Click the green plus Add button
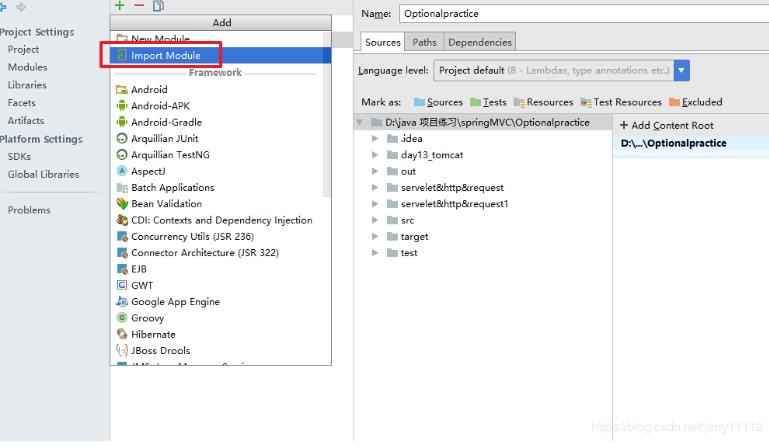This screenshot has width=769, height=447. point(120,5)
